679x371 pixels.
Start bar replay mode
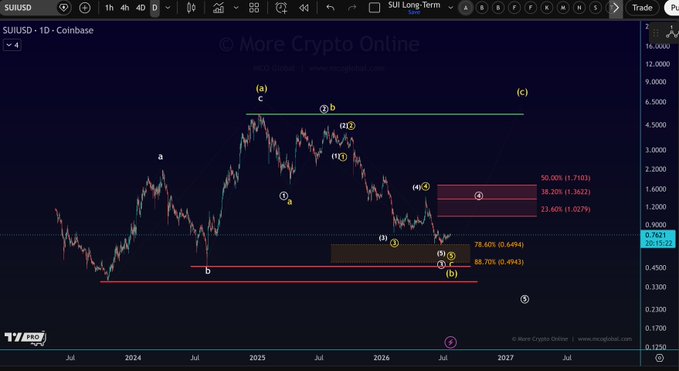(304, 7)
